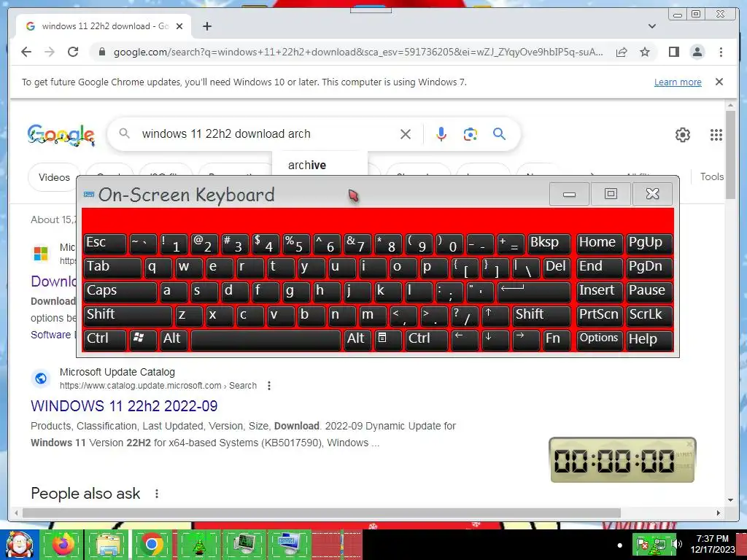This screenshot has width=747, height=560.
Task: Open a new Chrome tab with plus
Action: click(206, 26)
